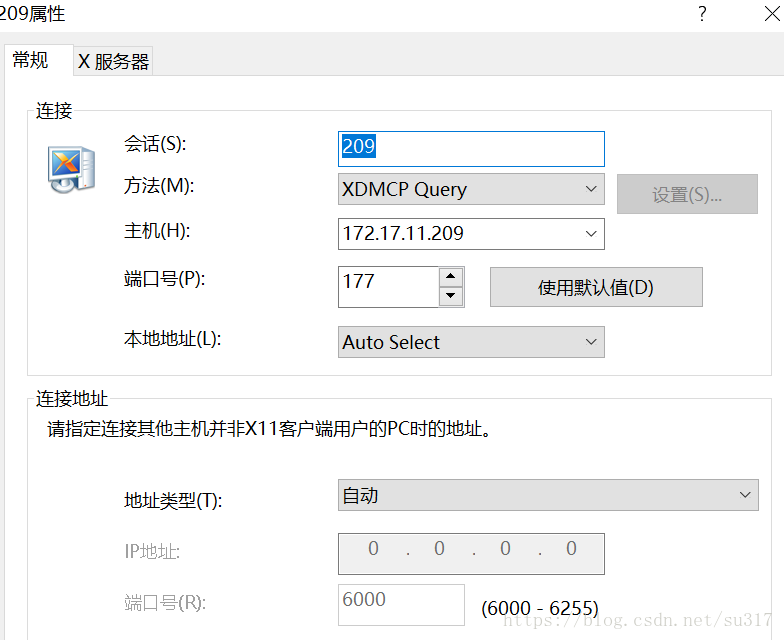Click the 会话(S): label
Image resolution: width=784 pixels, height=640 pixels.
(155, 144)
